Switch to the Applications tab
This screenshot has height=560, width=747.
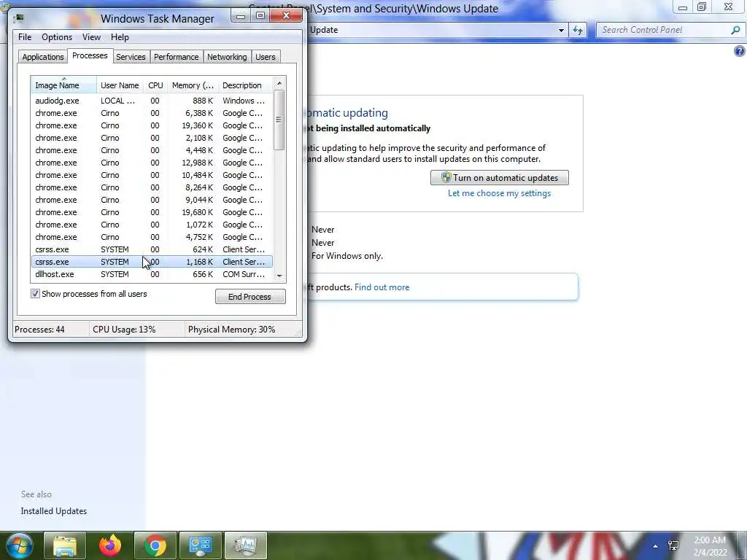[x=43, y=57]
